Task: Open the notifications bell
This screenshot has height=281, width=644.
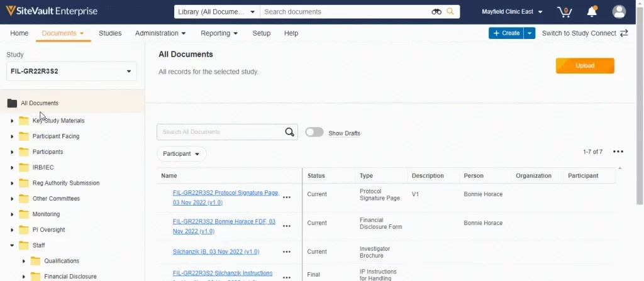Action: click(592, 12)
